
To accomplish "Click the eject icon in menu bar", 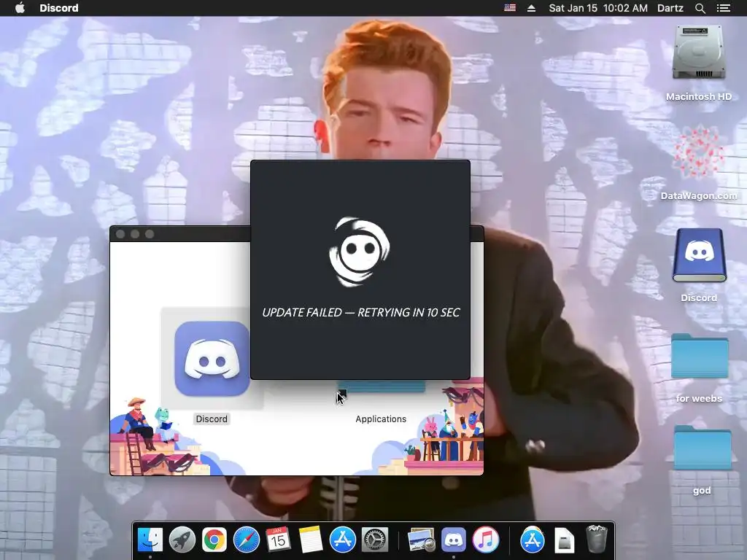I will 531,7.
